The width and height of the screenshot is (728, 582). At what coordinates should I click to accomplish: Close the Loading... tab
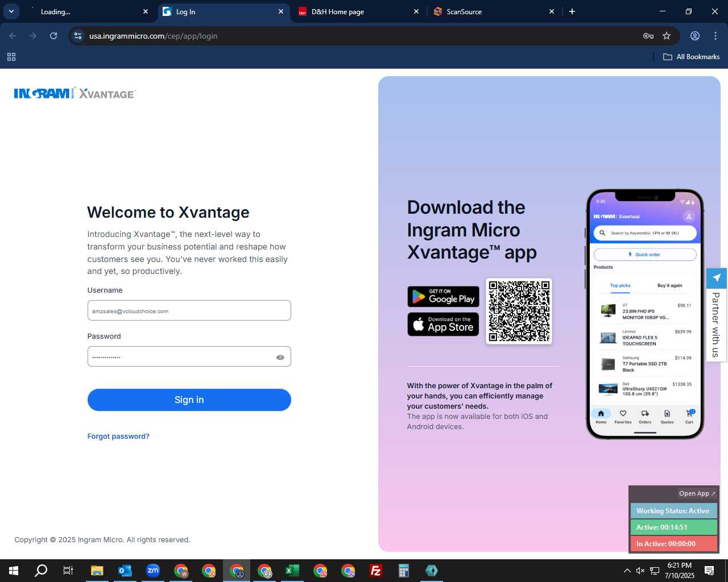(x=146, y=11)
